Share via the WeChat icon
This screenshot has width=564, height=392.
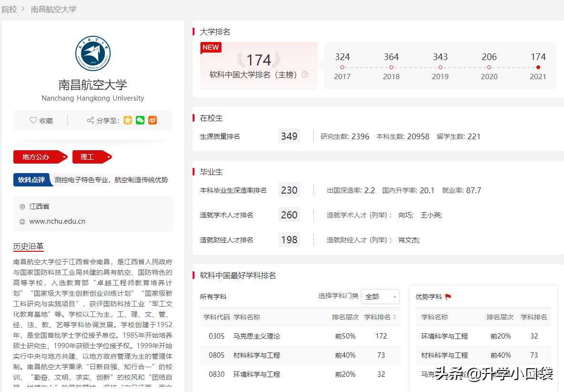(x=140, y=120)
